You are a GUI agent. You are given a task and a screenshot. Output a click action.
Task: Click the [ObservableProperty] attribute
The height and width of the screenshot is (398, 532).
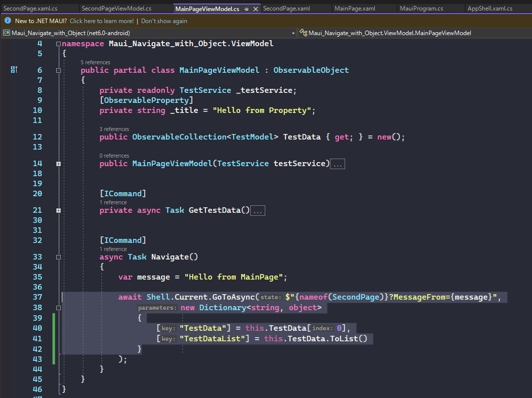[146, 100]
